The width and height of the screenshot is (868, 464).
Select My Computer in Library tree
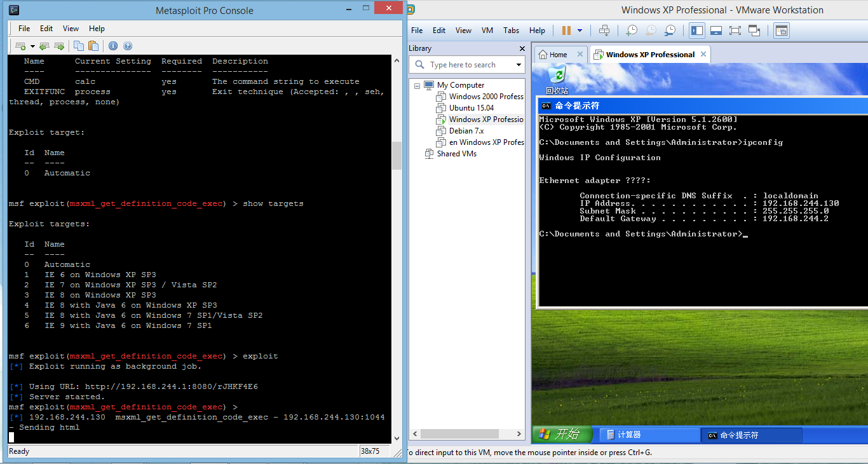coord(461,85)
